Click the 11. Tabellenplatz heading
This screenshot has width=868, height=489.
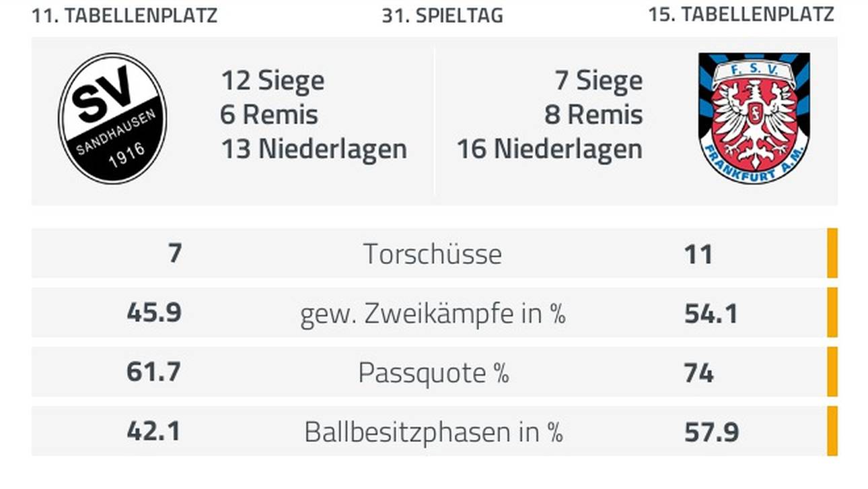click(x=124, y=15)
